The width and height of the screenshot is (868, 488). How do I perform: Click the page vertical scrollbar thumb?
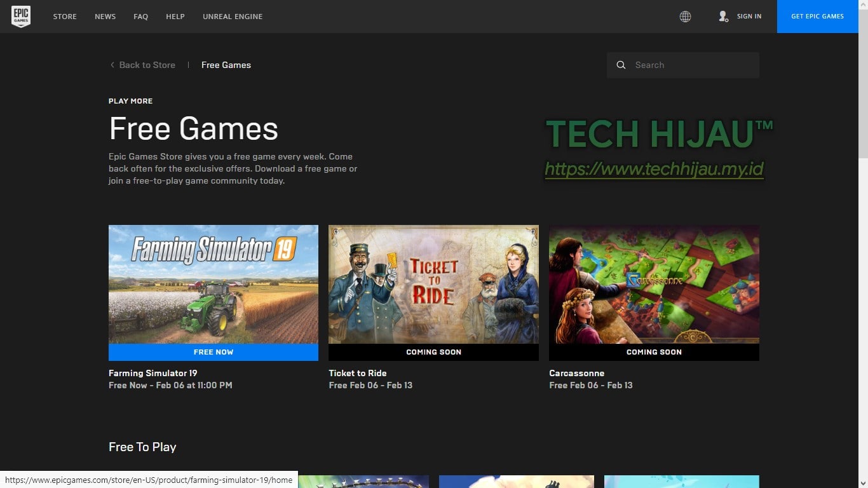[x=863, y=83]
